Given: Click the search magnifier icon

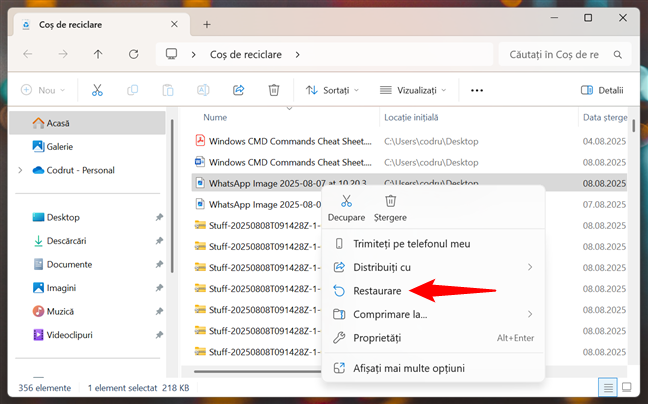Looking at the screenshot, I should point(617,55).
